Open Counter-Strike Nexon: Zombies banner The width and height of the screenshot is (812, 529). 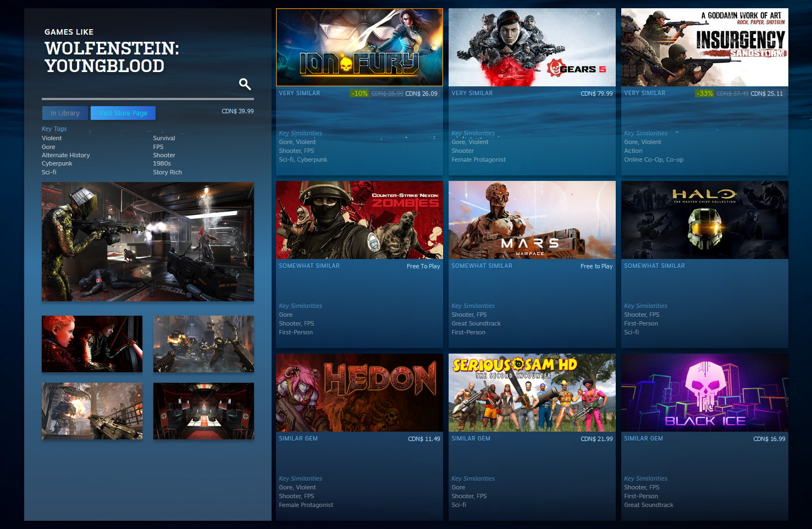coord(360,220)
